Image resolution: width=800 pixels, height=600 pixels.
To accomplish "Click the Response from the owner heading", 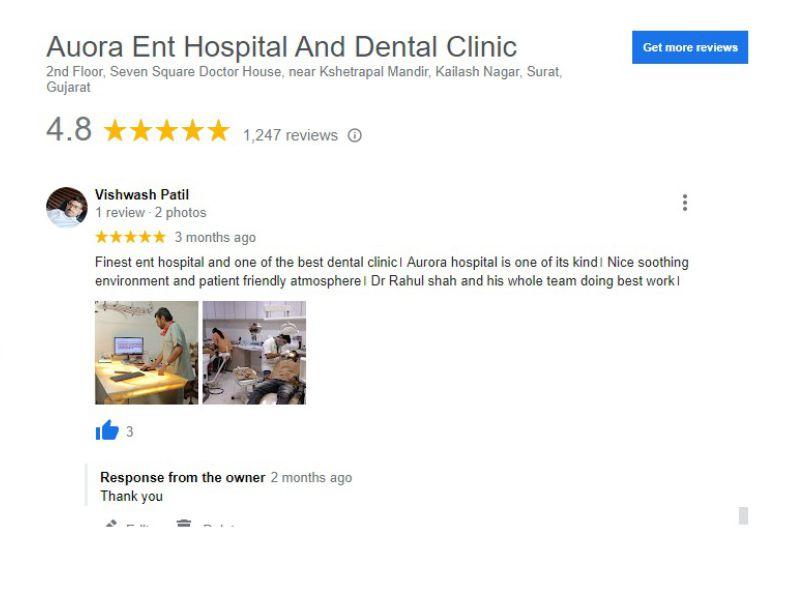I will tap(183, 478).
